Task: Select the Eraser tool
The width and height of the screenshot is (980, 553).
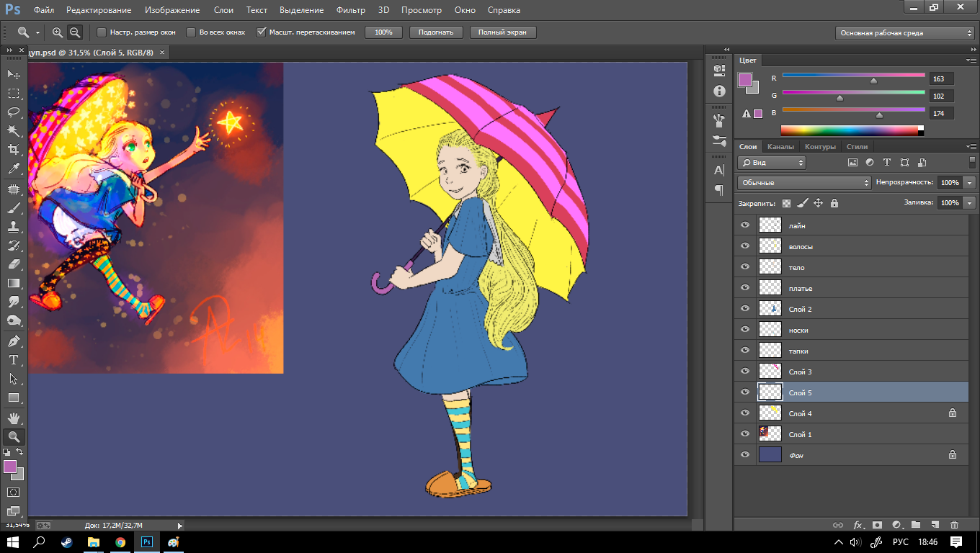Action: click(14, 264)
